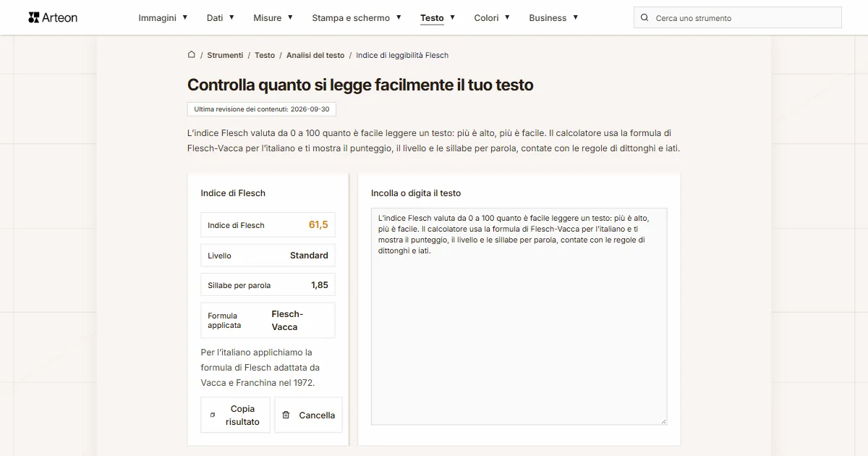Click the Cancella button

(308, 415)
